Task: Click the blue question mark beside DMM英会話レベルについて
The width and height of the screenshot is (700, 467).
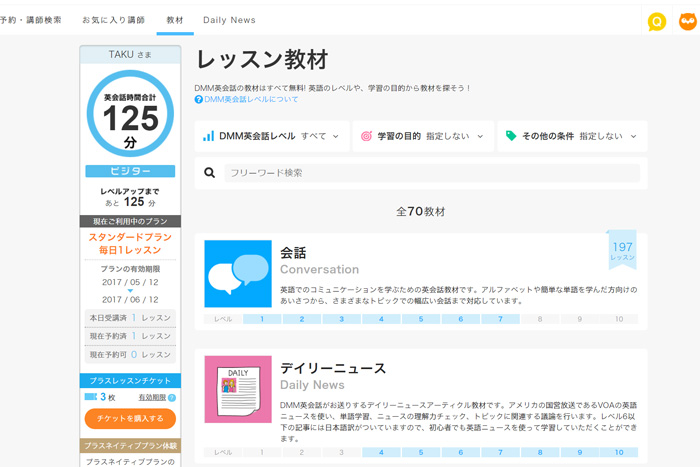Action: tap(199, 100)
